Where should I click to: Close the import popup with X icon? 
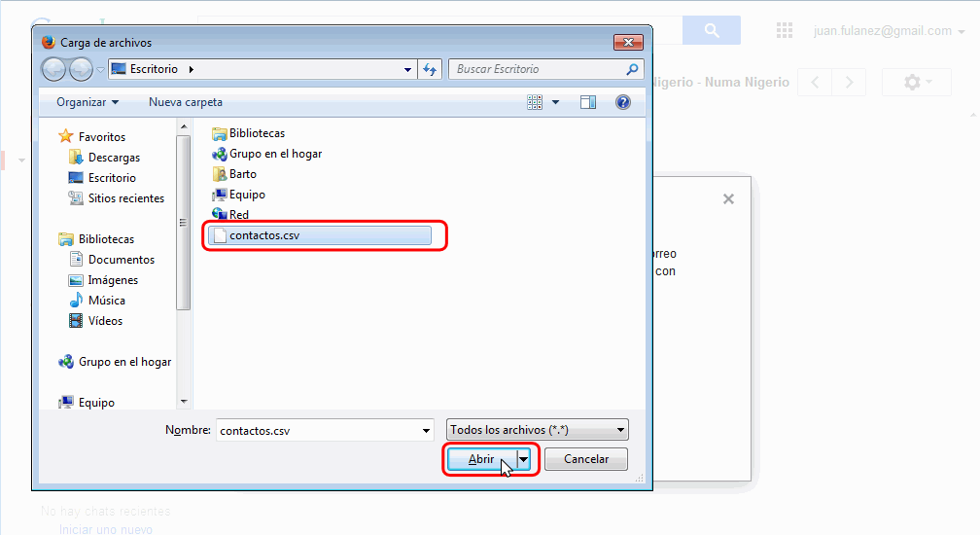728,199
